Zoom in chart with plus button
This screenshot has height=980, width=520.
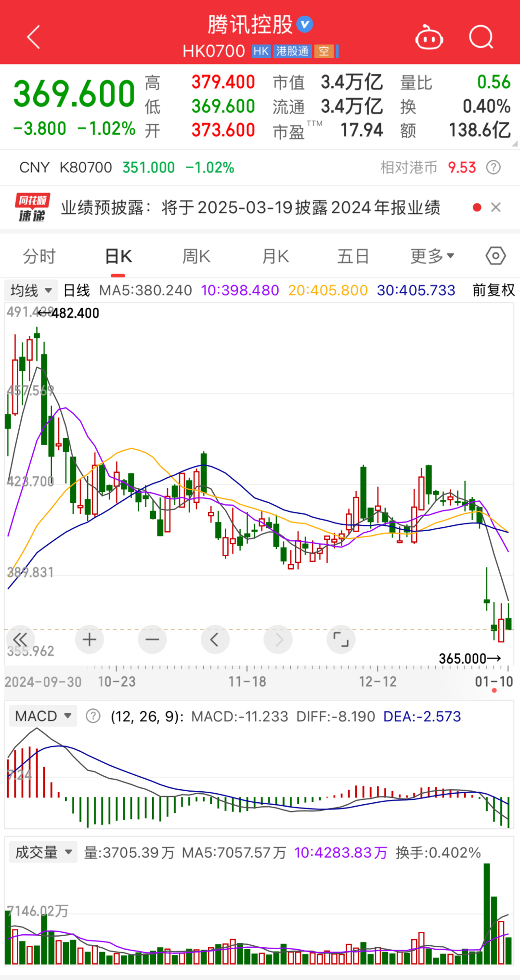click(90, 640)
